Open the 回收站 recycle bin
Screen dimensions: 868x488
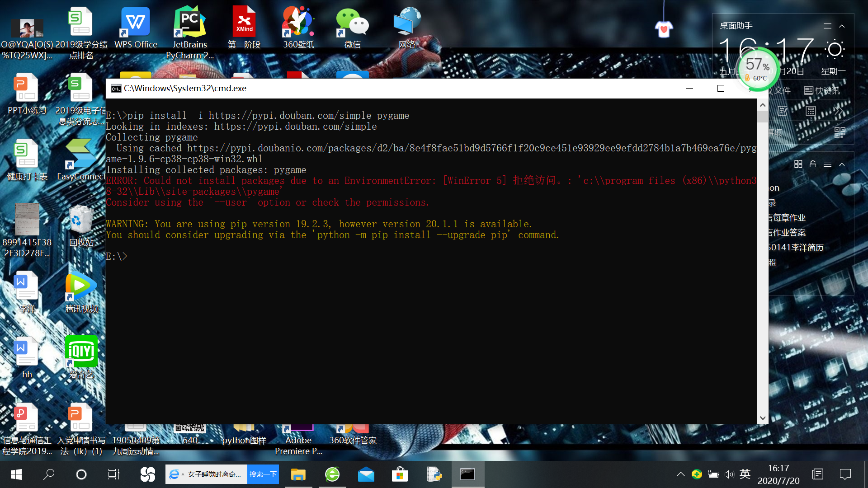pyautogui.click(x=81, y=226)
